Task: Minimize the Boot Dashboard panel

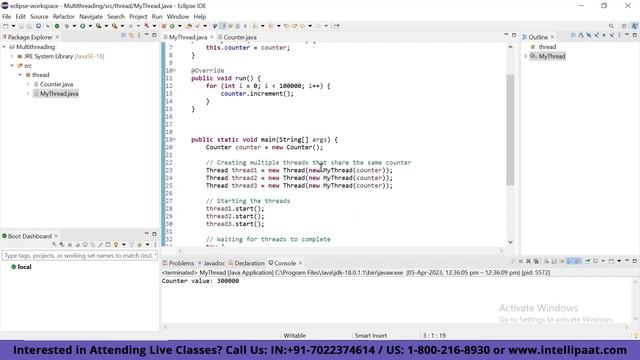Action: [147, 234]
